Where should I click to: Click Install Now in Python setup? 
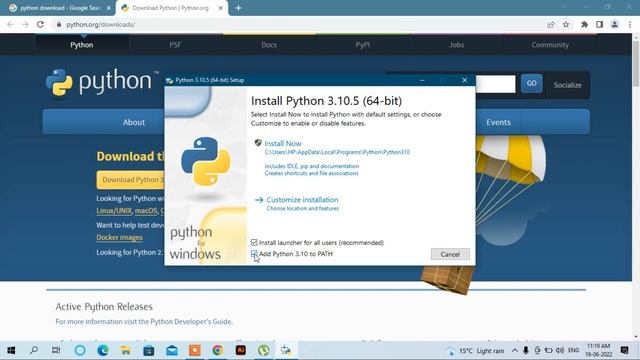coord(282,144)
